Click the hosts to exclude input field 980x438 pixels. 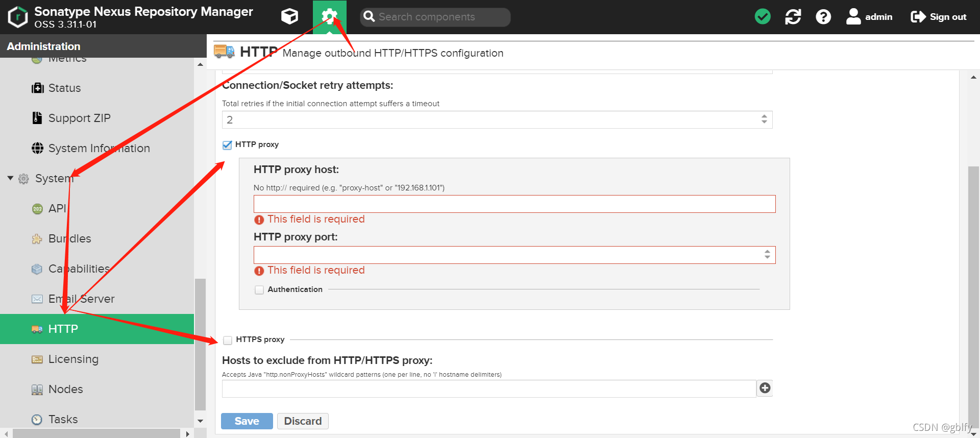click(x=489, y=388)
